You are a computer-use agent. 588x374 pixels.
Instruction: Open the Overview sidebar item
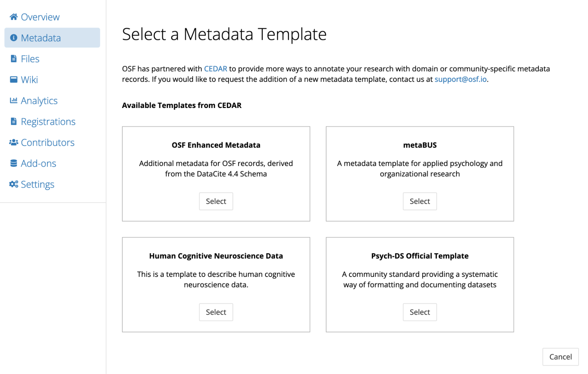[x=40, y=17]
